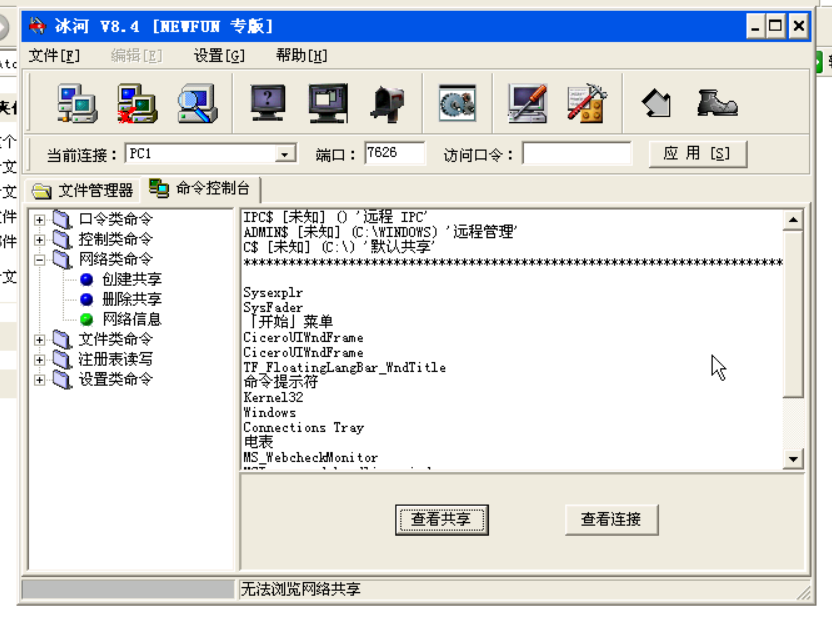The height and width of the screenshot is (617, 832).
Task: Switch to the 命令控制台 tab
Action: (200, 188)
